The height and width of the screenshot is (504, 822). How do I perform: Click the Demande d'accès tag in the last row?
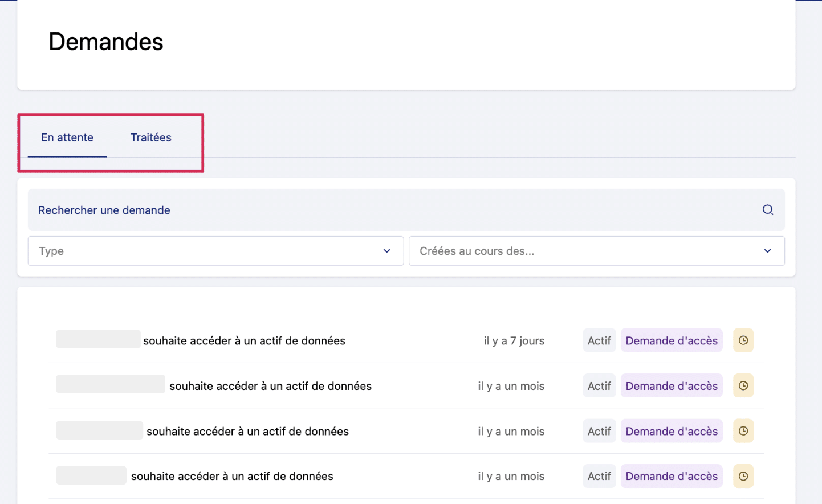coord(671,476)
